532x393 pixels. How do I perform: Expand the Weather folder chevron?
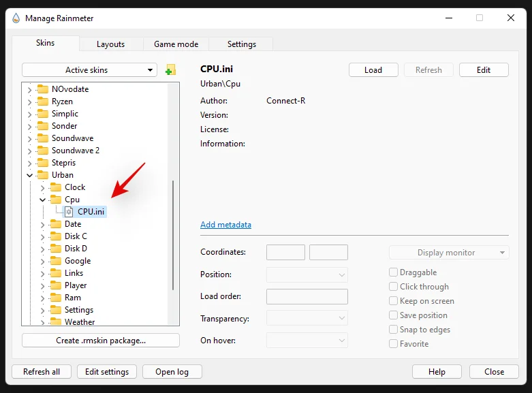point(42,322)
